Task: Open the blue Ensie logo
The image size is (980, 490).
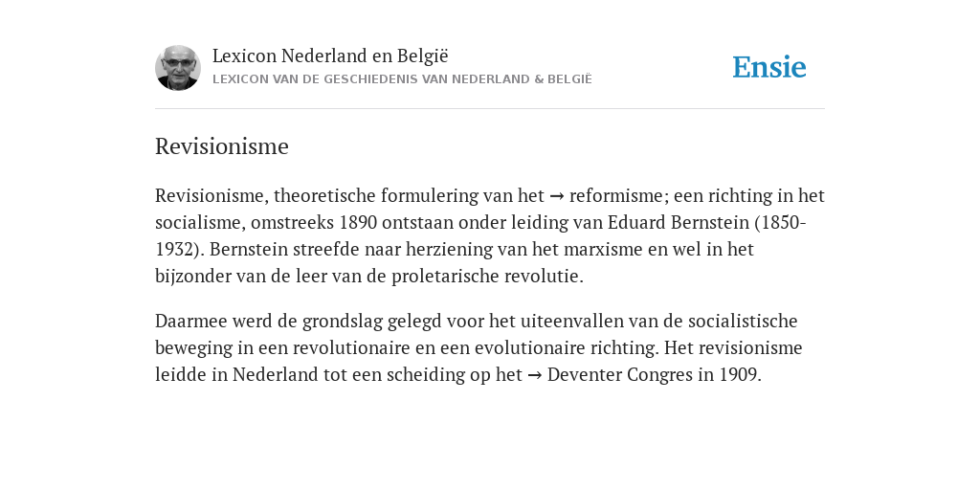Action: [769, 67]
